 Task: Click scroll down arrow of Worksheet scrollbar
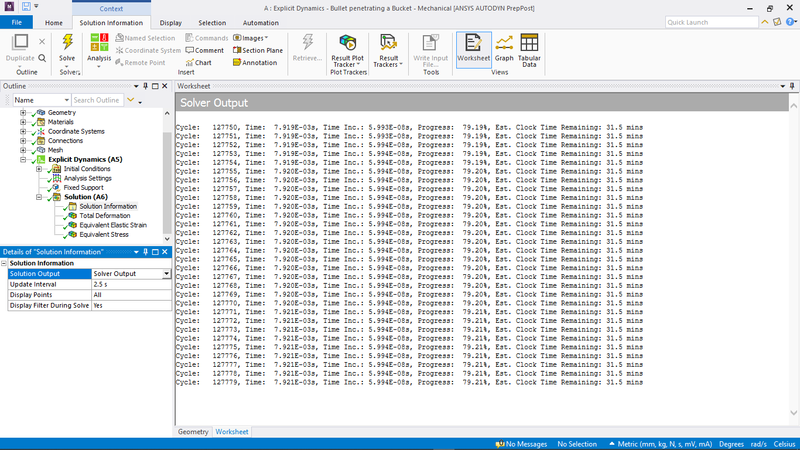click(x=793, y=413)
